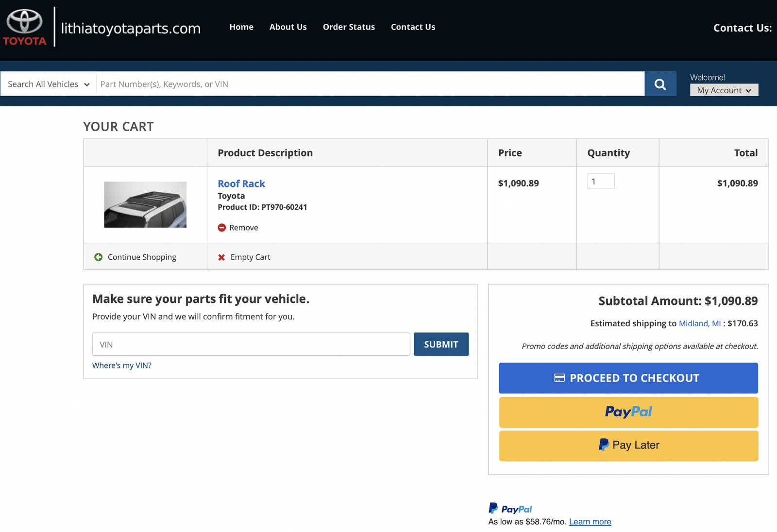
Task: Click the Subtotal Amount: $1,090.89 text
Action: pyautogui.click(x=678, y=301)
